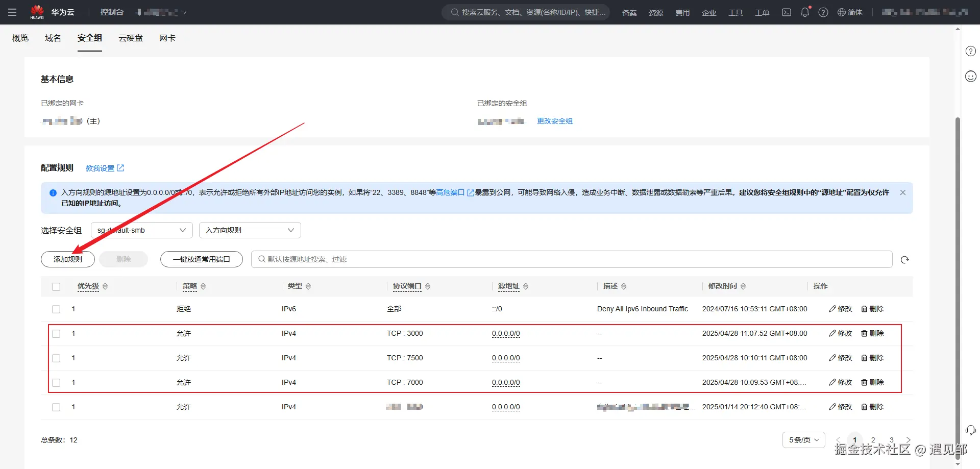Open the 教我设置 help link
The height and width of the screenshot is (469, 980).
click(x=105, y=168)
